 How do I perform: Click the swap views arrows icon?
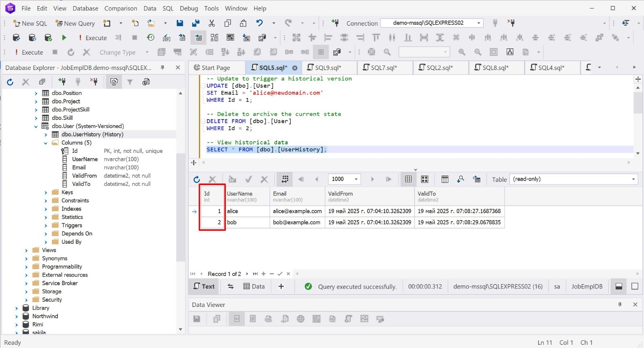(231, 286)
